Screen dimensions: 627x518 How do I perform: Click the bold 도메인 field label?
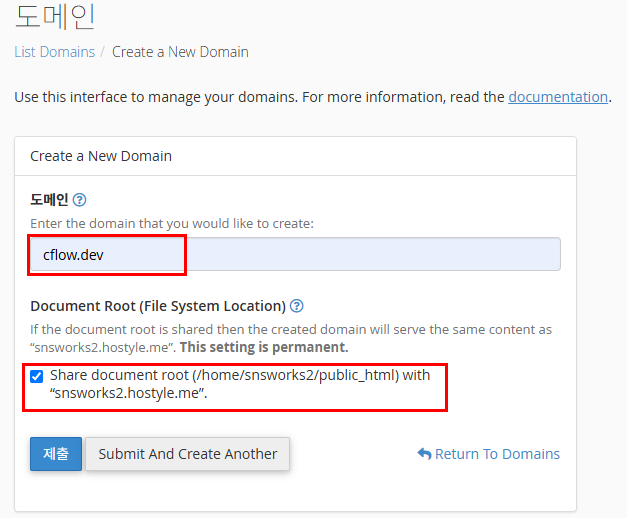pyautogui.click(x=49, y=200)
